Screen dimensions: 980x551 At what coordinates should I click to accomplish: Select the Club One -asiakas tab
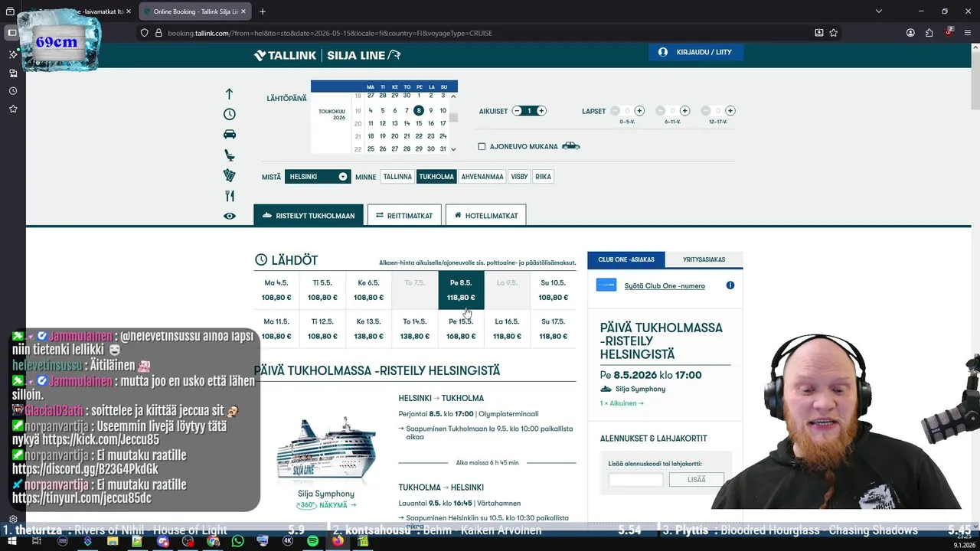click(626, 259)
